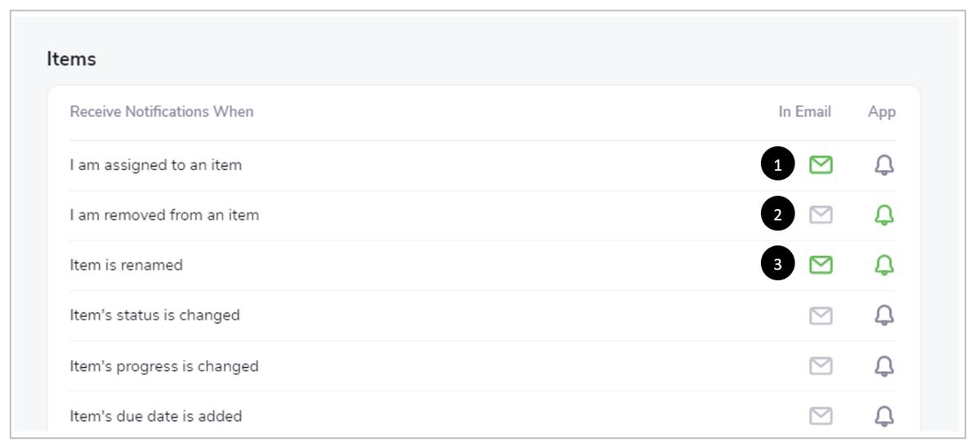Select the 'I am assigned to an item' row label
Viewport: 980px width, 443px height.
155,166
